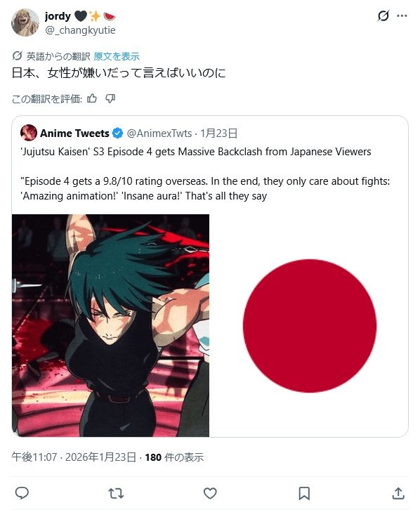Open the Japan flag image
Image resolution: width=420 pixels, height=510 pixels.
tap(309, 325)
